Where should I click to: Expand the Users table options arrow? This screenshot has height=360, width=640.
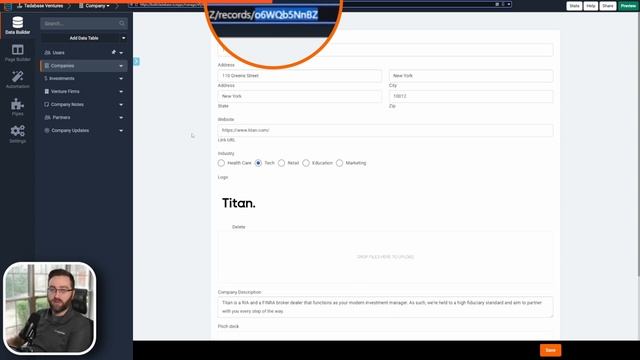coord(121,53)
